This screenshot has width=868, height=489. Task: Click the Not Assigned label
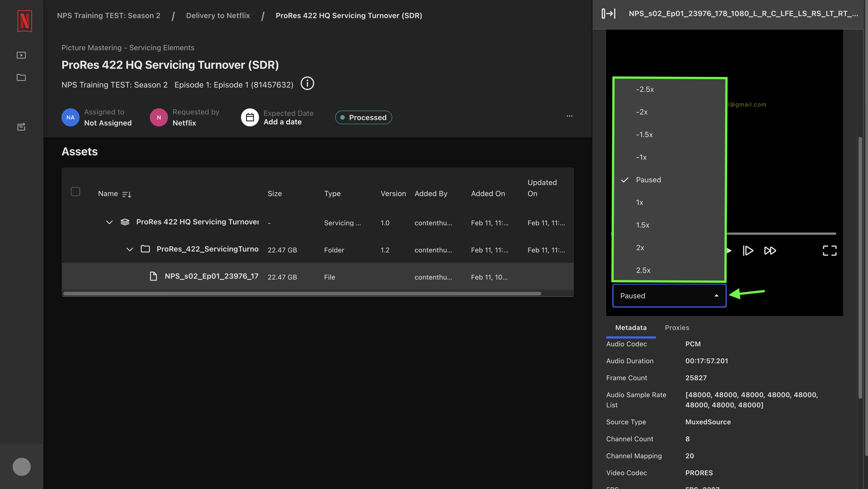pos(108,123)
